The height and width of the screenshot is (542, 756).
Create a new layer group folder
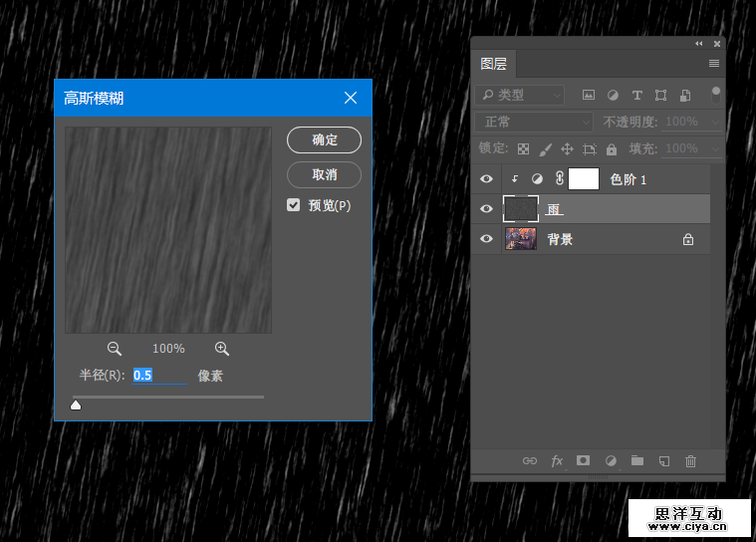[x=637, y=461]
